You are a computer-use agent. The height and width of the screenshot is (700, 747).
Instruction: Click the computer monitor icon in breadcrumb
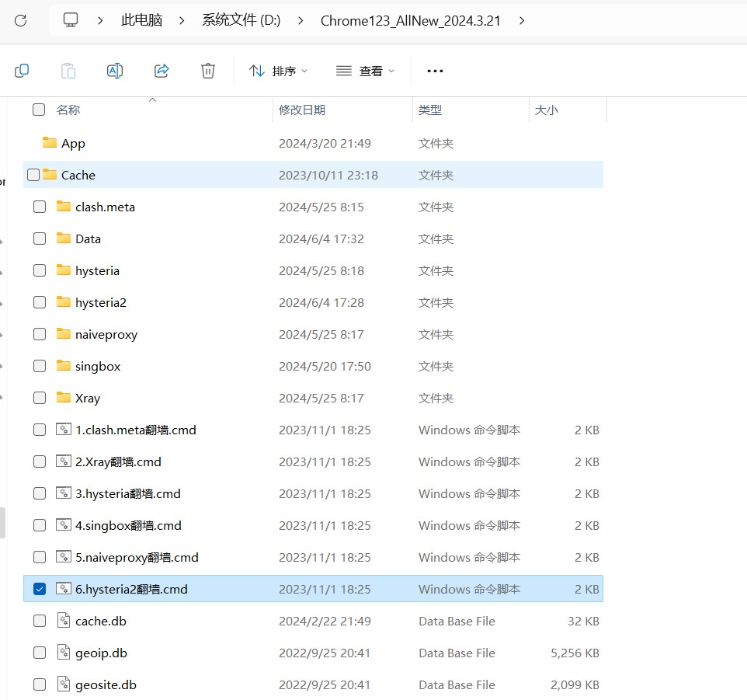pyautogui.click(x=71, y=20)
